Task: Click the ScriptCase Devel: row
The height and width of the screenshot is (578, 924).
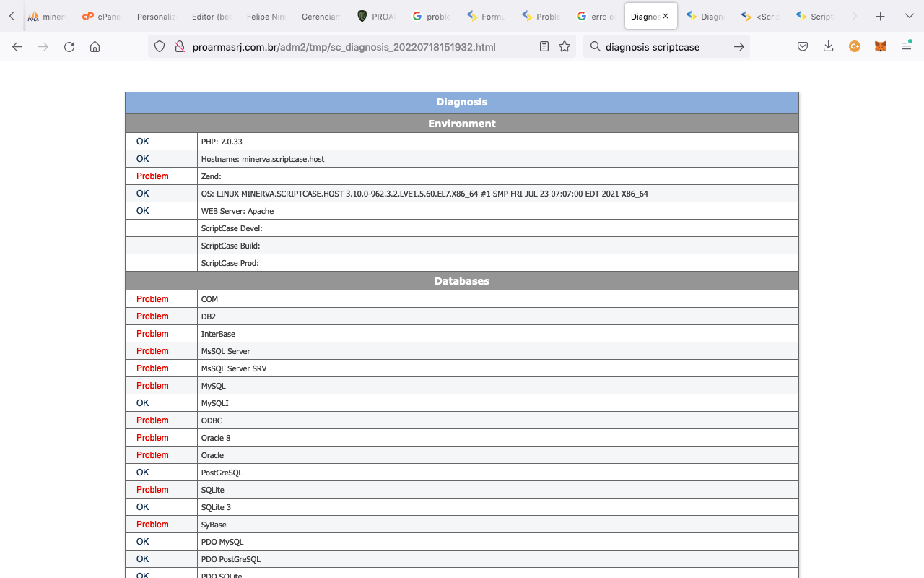Action: (462, 228)
